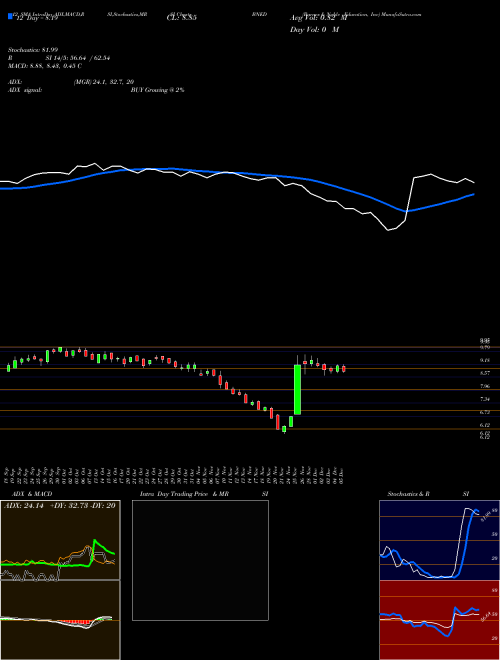Viewport: 500px width, 660px height.
Task: Click the 7.34 price axis label
Action: [x=484, y=399]
